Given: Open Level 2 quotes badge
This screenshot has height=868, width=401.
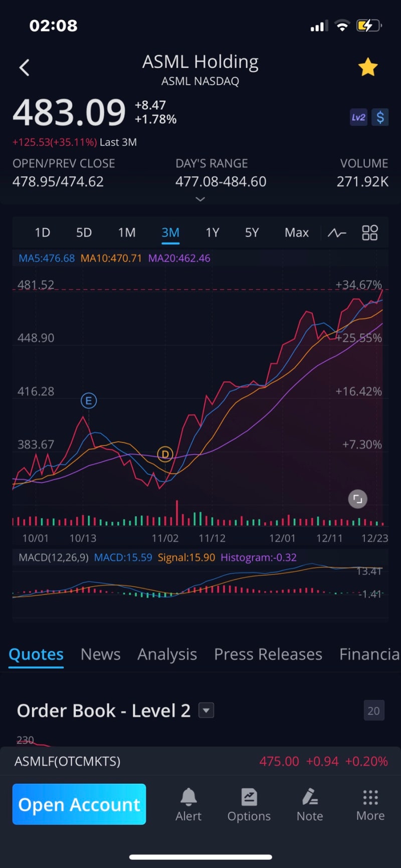Looking at the screenshot, I should pyautogui.click(x=358, y=117).
